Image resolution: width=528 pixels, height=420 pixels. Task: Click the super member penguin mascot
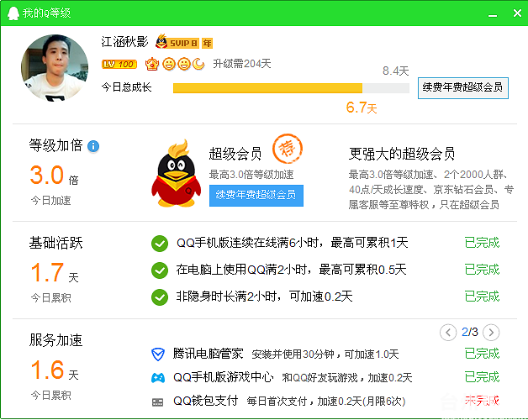[176, 173]
